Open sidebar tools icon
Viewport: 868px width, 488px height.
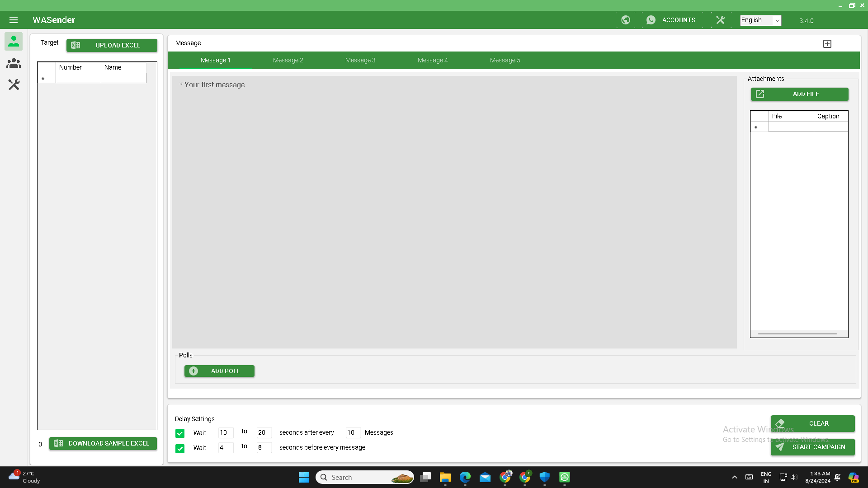coord(14,84)
